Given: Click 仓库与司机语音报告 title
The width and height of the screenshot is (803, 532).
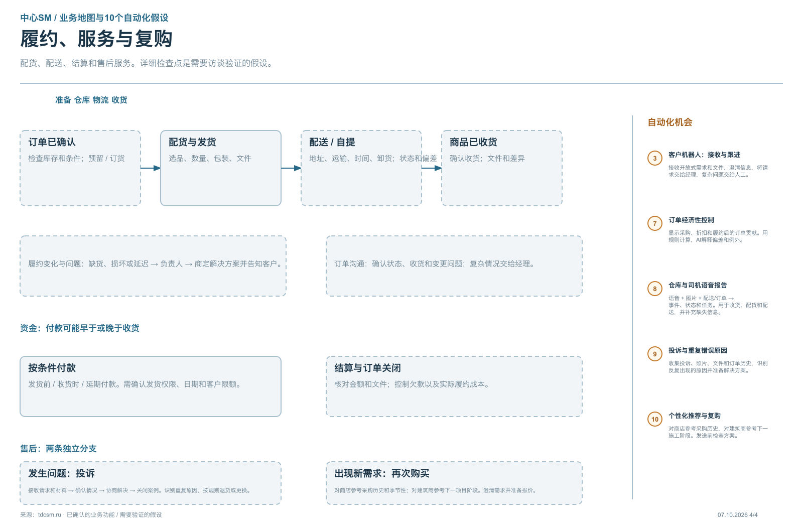Looking at the screenshot, I should (698, 285).
